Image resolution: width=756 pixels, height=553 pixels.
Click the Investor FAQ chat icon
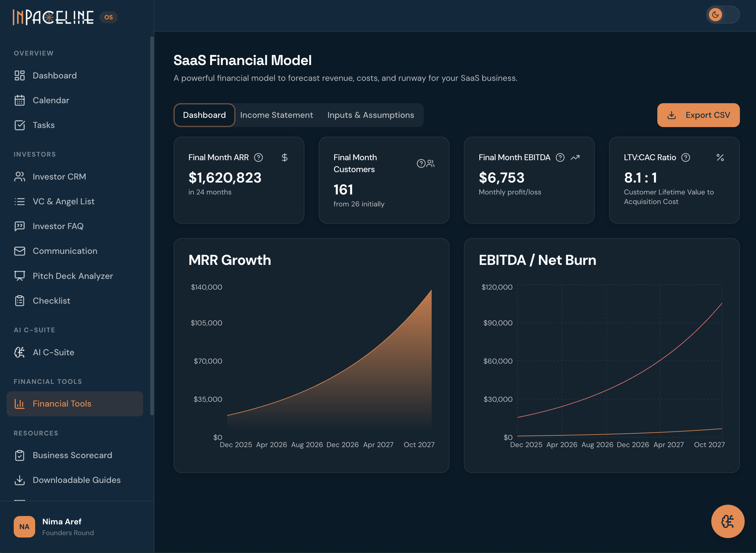point(20,226)
